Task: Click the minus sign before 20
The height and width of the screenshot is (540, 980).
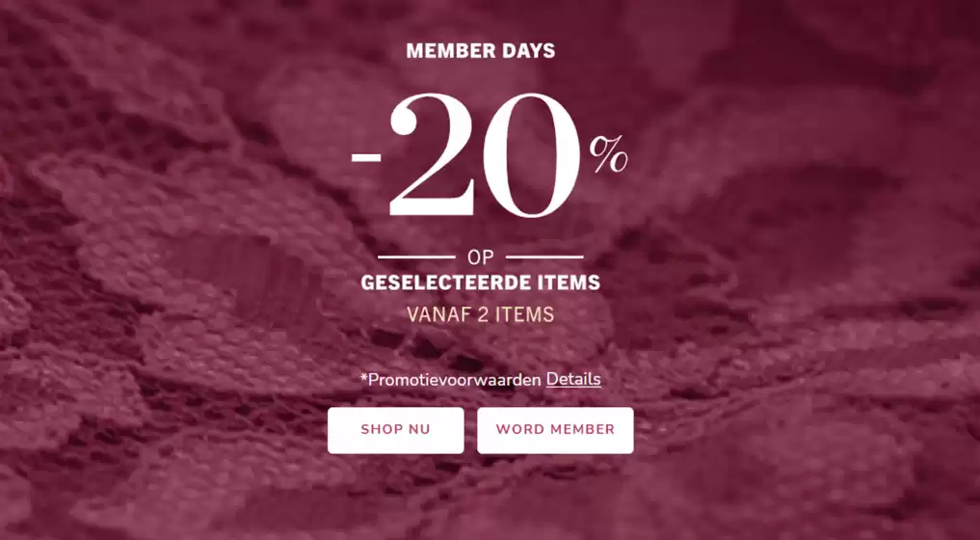Action: [366, 156]
